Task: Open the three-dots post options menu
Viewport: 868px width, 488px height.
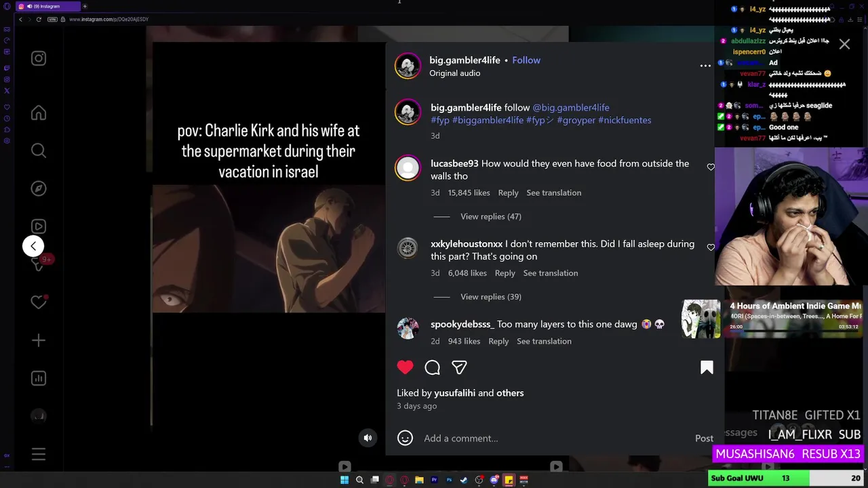Action: pos(705,66)
